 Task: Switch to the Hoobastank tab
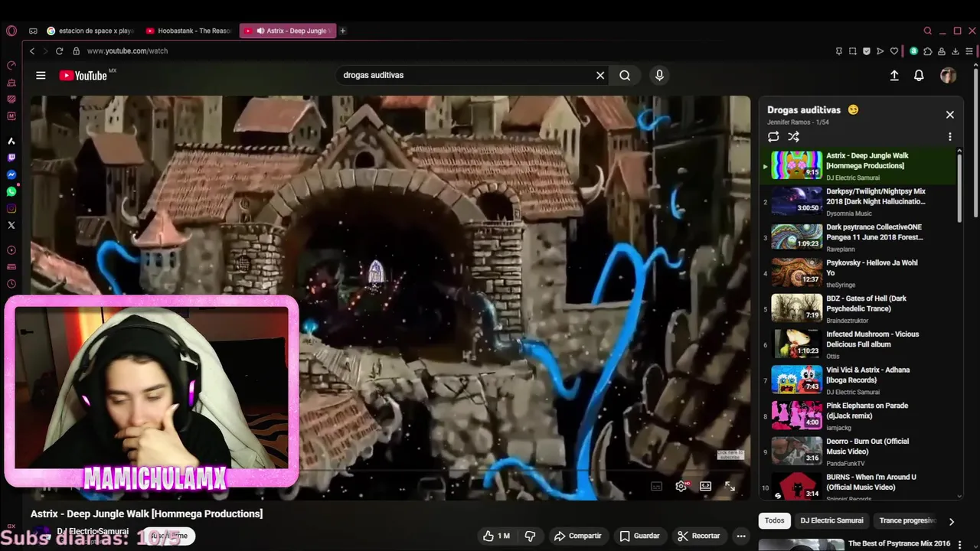[188, 31]
